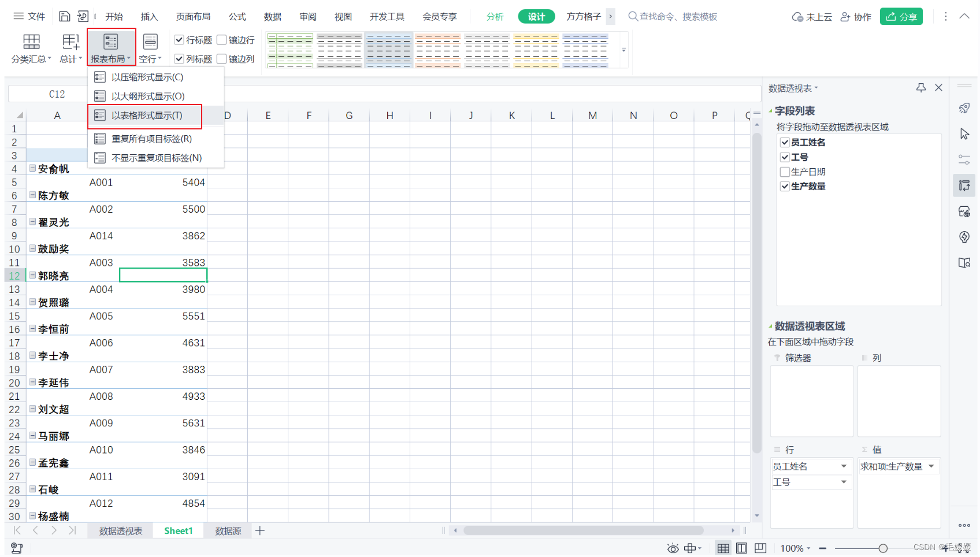
Task: Select 以大纲形式显示(O) menu item
Action: click(x=156, y=96)
